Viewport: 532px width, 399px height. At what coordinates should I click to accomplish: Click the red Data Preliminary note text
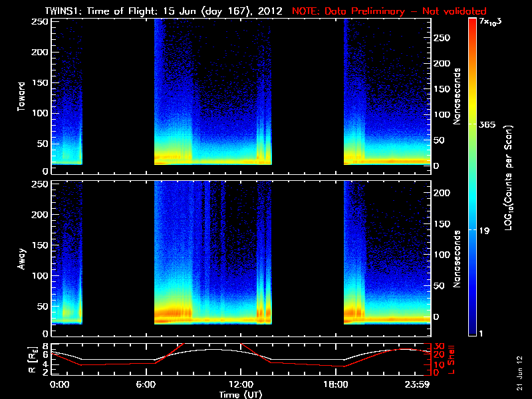pyautogui.click(x=389, y=11)
